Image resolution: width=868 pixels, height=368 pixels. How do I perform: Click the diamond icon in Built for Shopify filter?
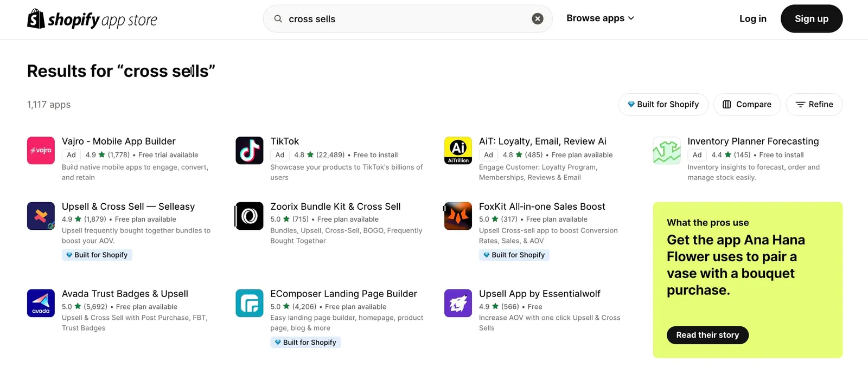tap(631, 105)
